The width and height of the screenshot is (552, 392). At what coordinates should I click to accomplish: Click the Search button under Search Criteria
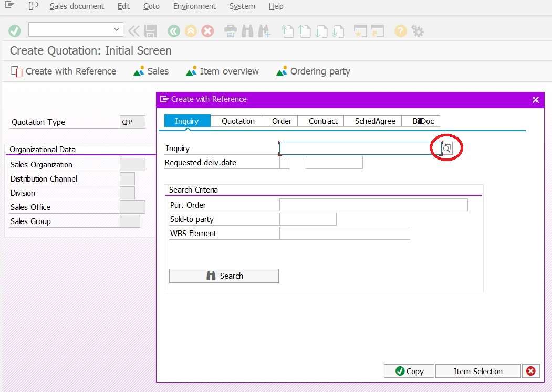click(x=224, y=276)
